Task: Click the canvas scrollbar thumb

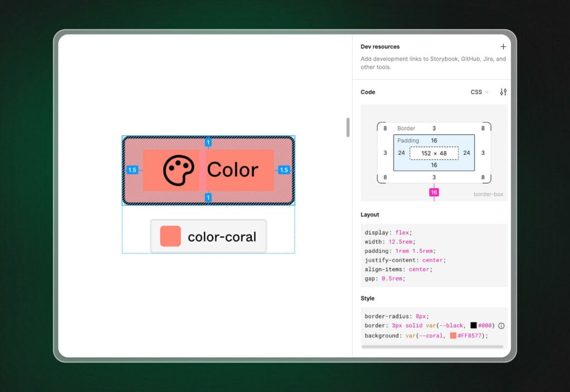Action: [347, 128]
